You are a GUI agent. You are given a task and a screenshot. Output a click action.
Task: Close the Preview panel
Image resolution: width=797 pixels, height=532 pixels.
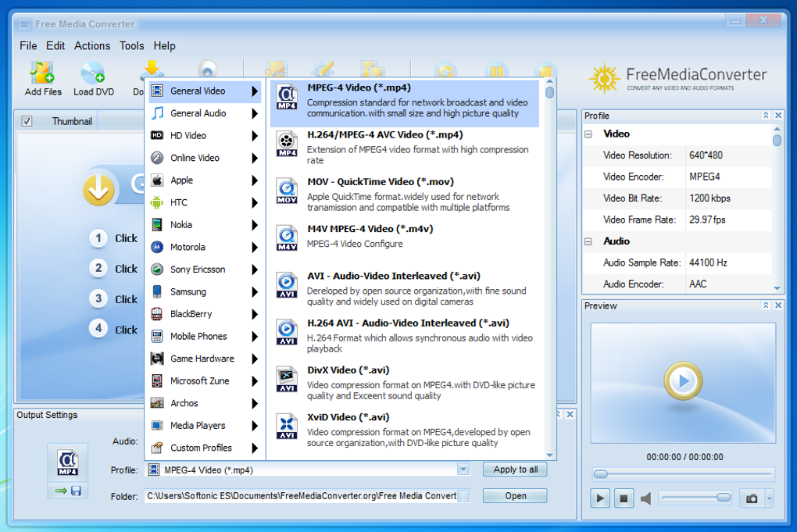tap(778, 305)
